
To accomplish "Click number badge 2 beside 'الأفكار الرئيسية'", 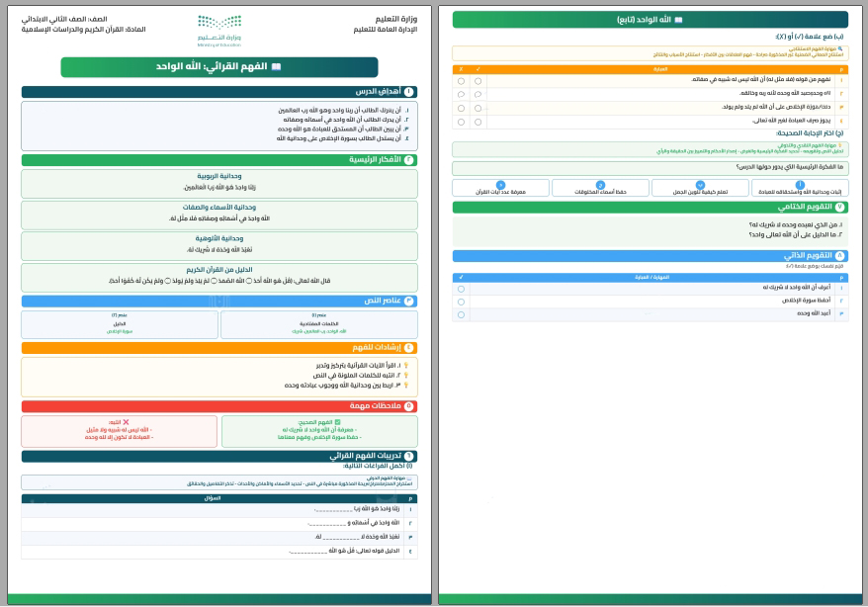I will click(x=408, y=160).
